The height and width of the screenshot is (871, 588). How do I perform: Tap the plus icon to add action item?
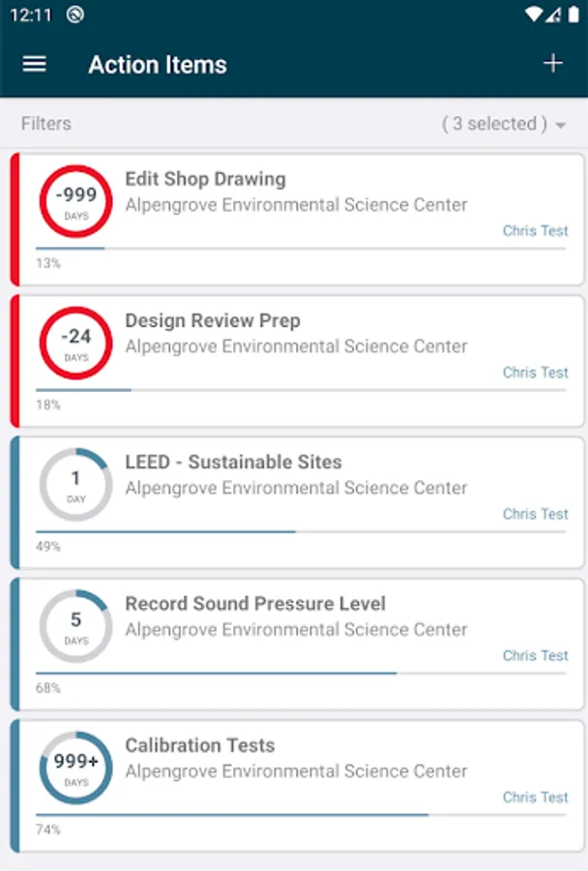[552, 64]
